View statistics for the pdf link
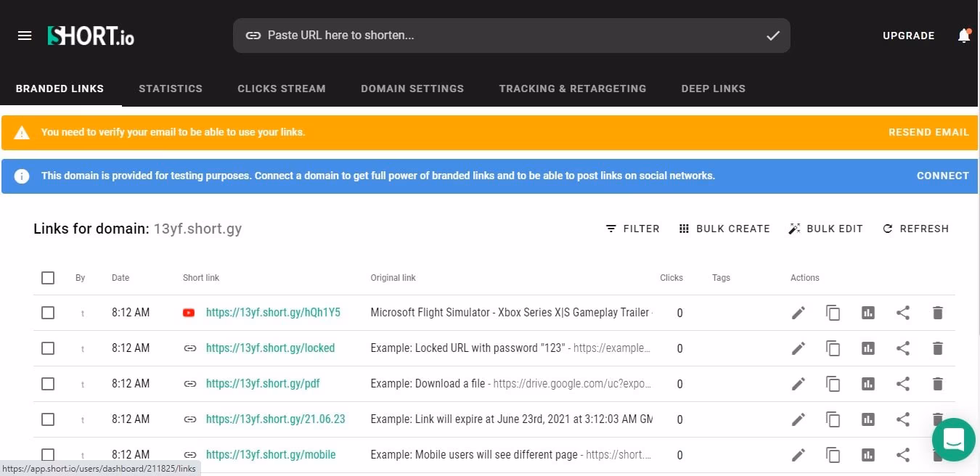980x476 pixels. 867,384
